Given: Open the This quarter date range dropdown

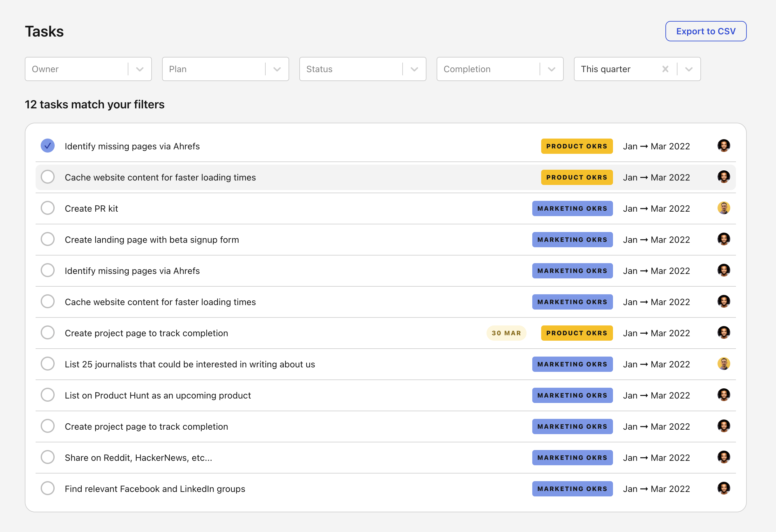Looking at the screenshot, I should (x=689, y=69).
